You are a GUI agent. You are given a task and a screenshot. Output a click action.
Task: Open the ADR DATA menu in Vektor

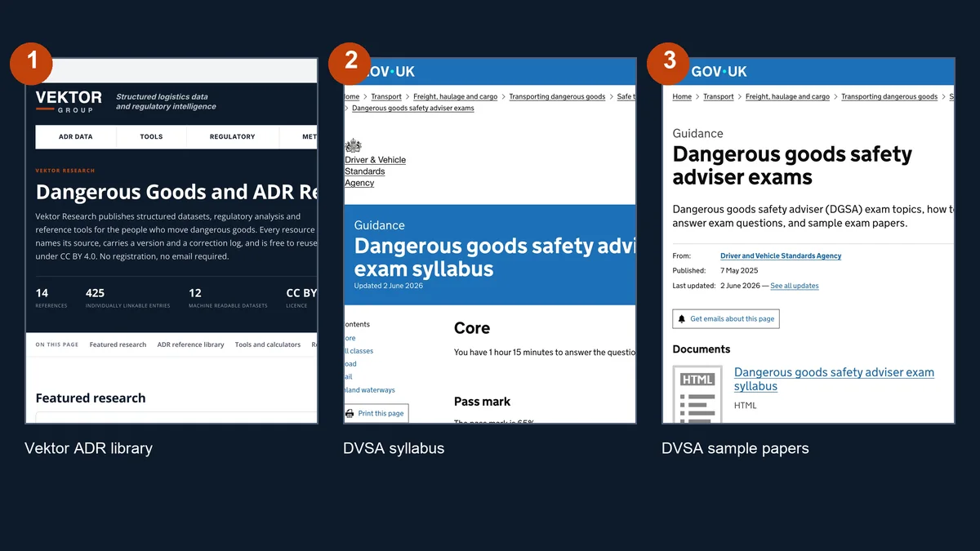point(76,136)
